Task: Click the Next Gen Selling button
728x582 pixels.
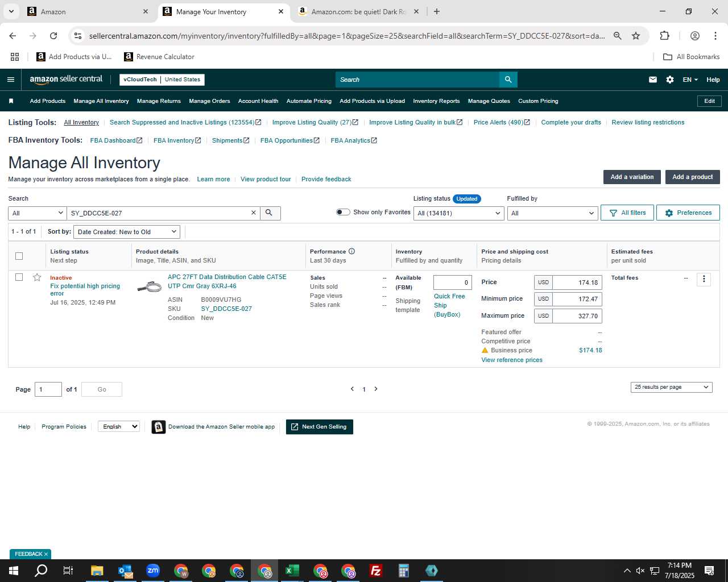Action: pos(320,427)
